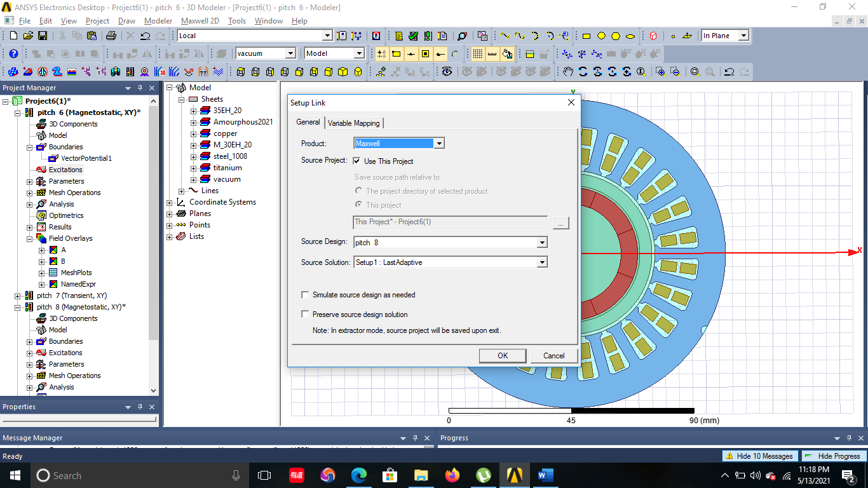Switch to the Variable Mapping tab
The image size is (868, 488).
[x=354, y=123]
